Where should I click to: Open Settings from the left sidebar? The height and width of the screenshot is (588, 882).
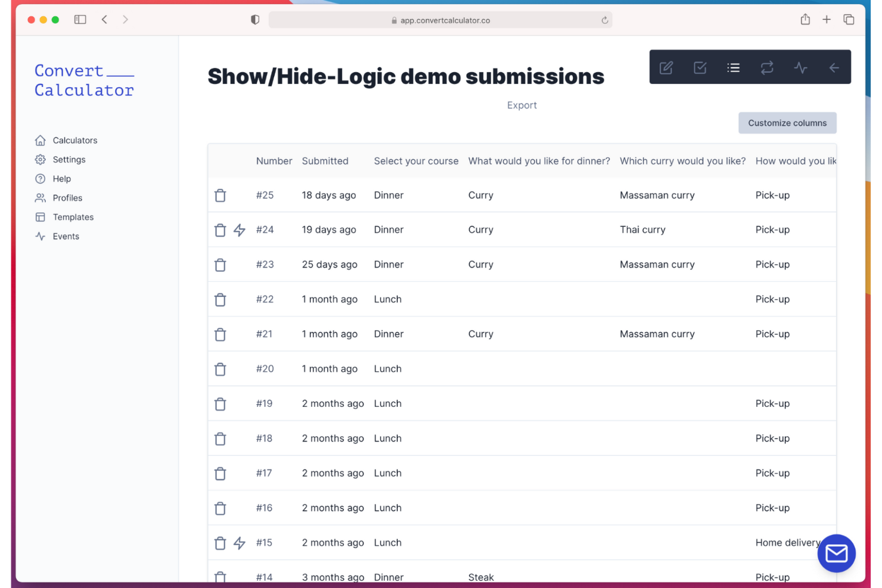[69, 159]
